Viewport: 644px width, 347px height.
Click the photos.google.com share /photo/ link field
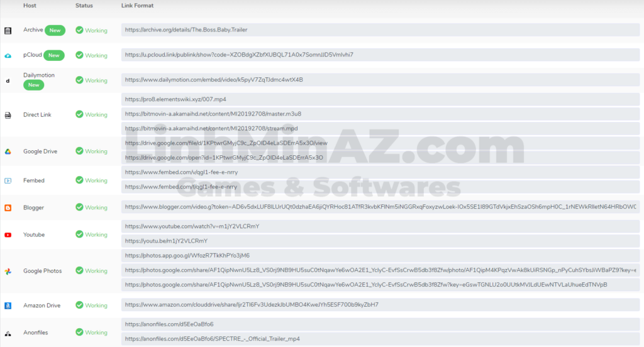click(x=380, y=270)
